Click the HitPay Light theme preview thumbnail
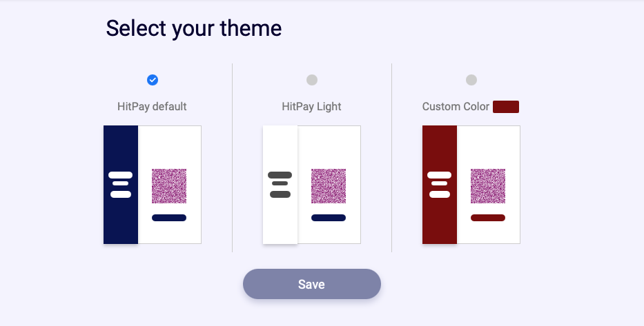The image size is (644, 326). coord(312,185)
